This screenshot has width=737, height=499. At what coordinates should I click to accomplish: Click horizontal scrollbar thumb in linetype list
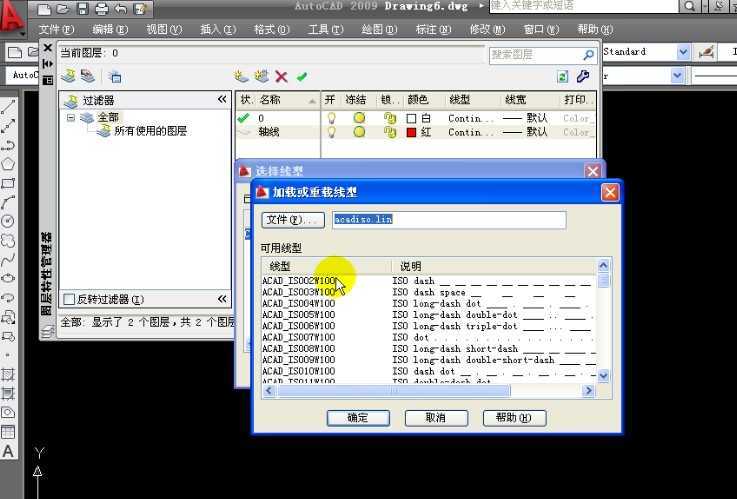click(394, 390)
